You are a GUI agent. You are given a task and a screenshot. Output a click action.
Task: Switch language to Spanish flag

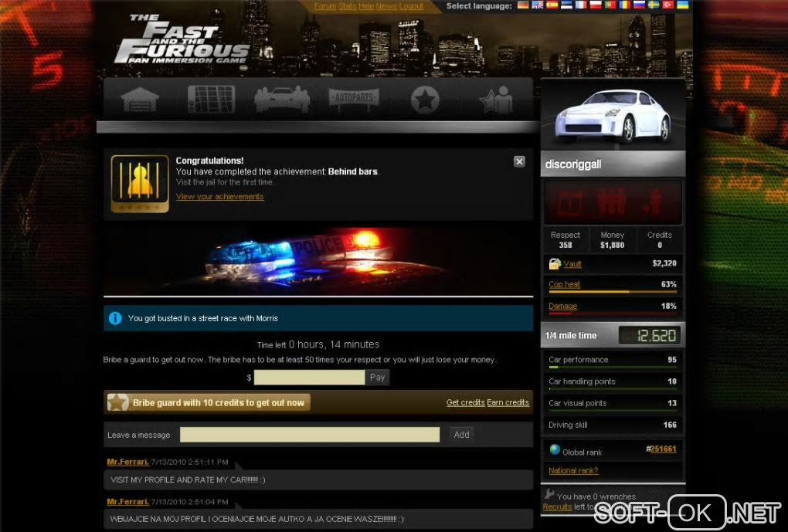[552, 5]
